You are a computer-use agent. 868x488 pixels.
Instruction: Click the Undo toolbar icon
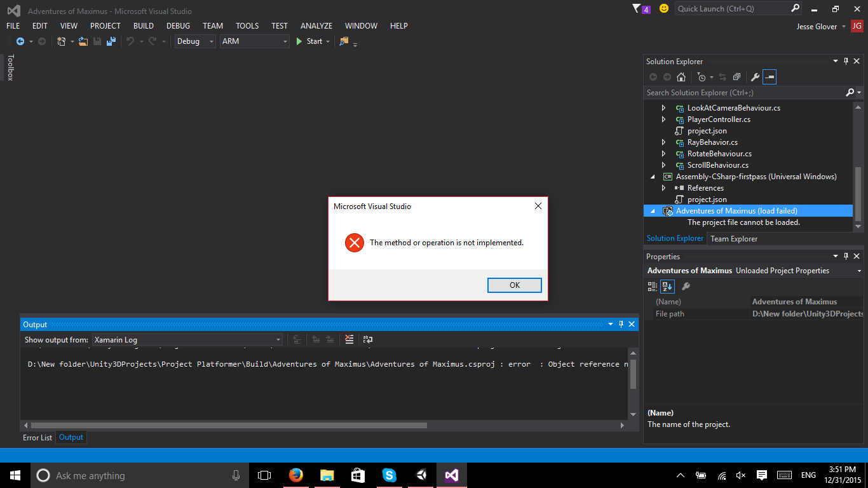point(130,41)
